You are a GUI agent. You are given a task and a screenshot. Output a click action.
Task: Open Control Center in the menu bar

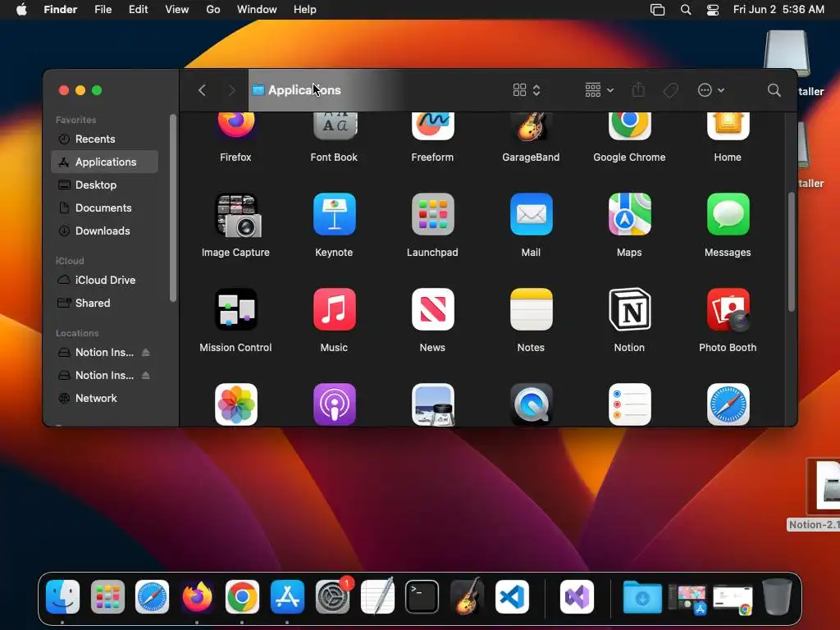tap(713, 10)
